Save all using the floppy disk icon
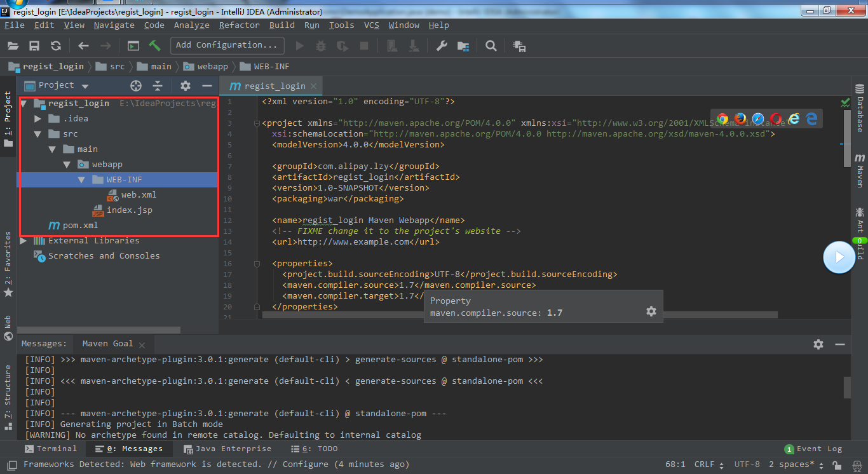The width and height of the screenshot is (868, 474). 34,46
